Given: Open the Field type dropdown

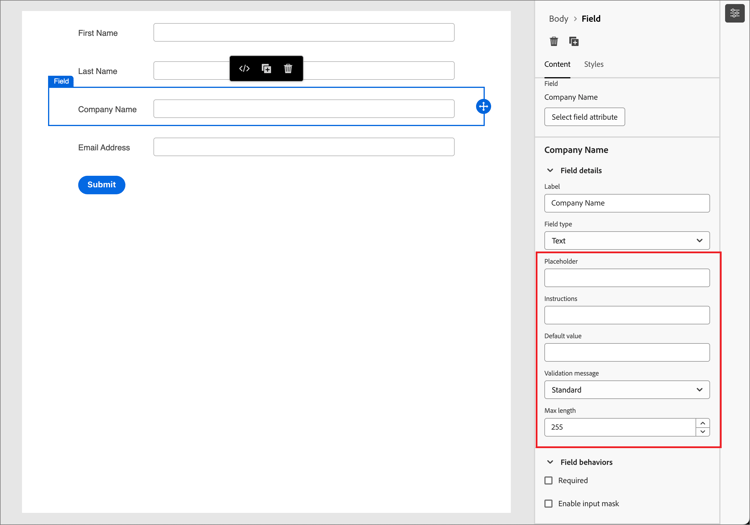Looking at the screenshot, I should [x=627, y=241].
